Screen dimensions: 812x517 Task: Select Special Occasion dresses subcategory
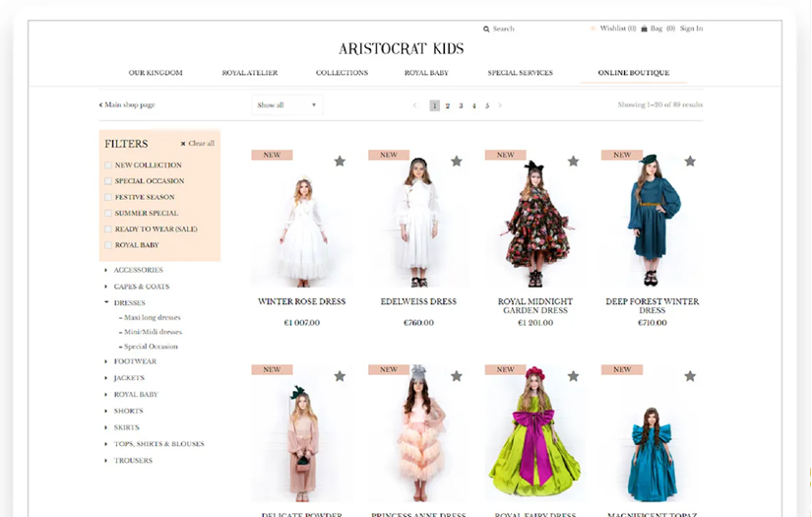151,347
